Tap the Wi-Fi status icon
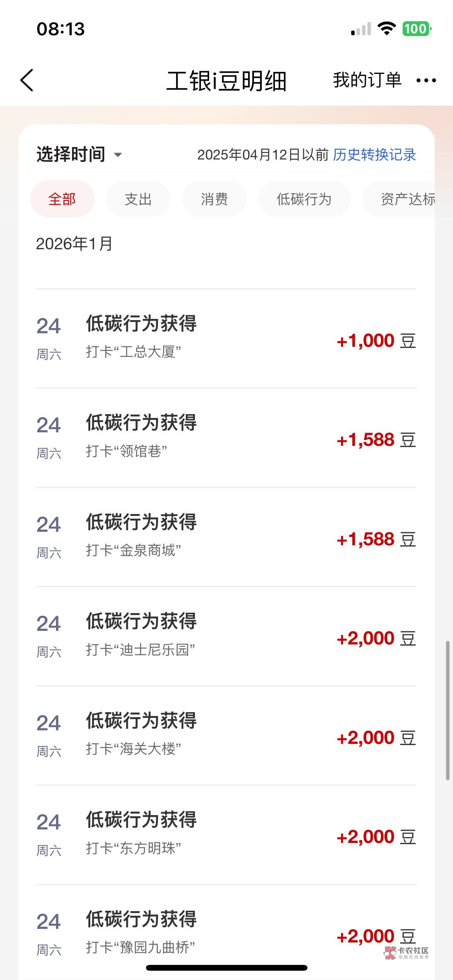This screenshot has width=453, height=980. [x=386, y=29]
